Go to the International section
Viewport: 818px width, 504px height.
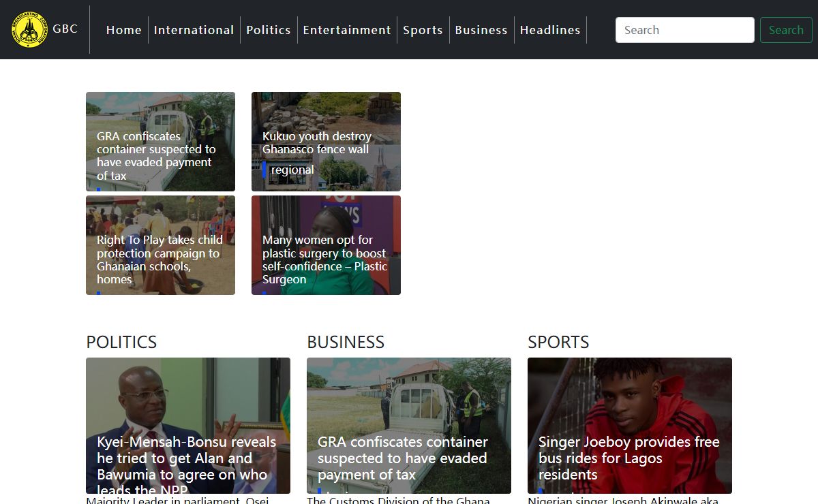pos(194,30)
